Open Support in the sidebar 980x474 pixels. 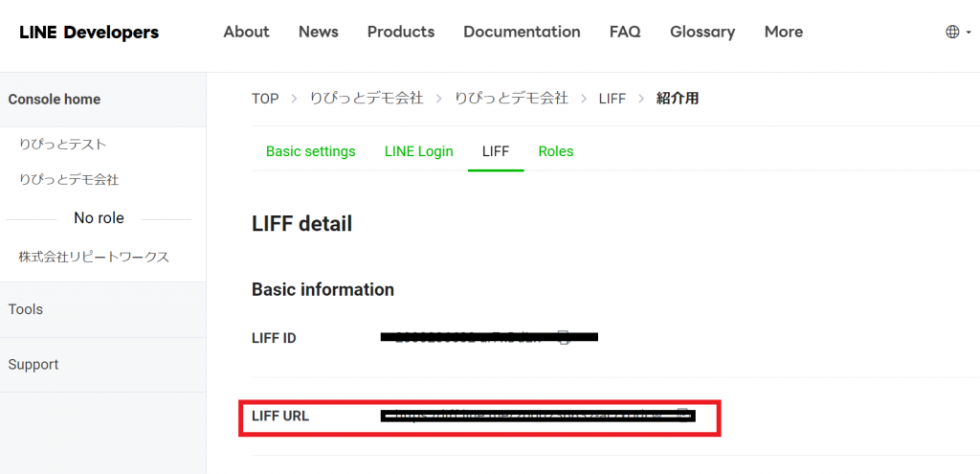33,365
